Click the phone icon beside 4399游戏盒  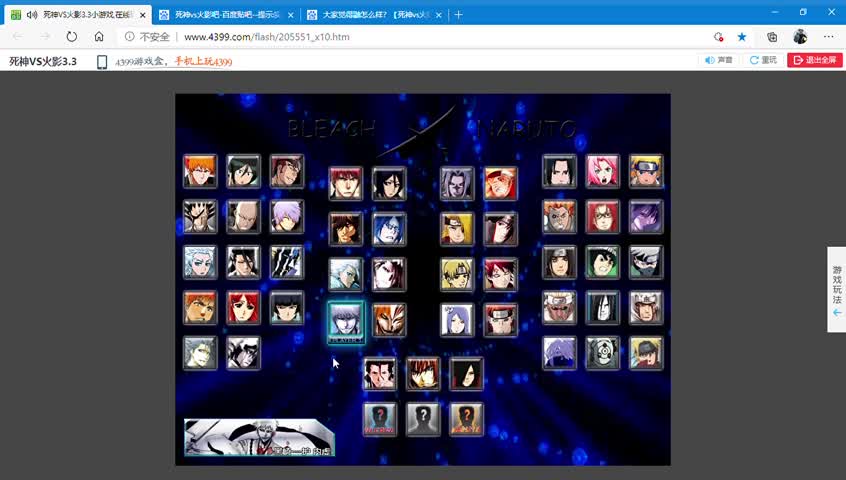pyautogui.click(x=102, y=62)
